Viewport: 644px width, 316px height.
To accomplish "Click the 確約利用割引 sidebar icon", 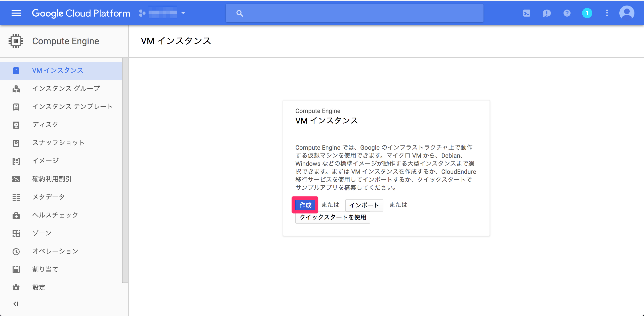I will [x=16, y=179].
